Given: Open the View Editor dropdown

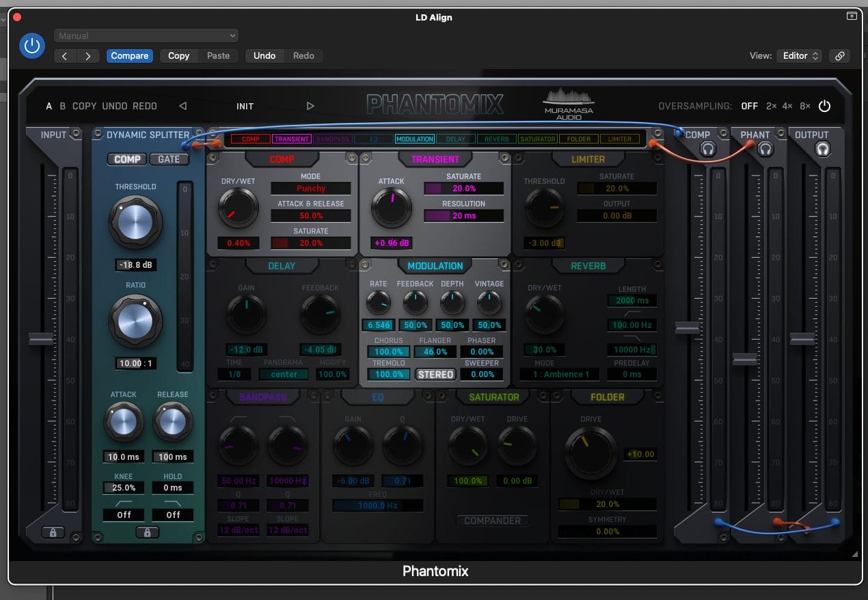Looking at the screenshot, I should [x=800, y=56].
